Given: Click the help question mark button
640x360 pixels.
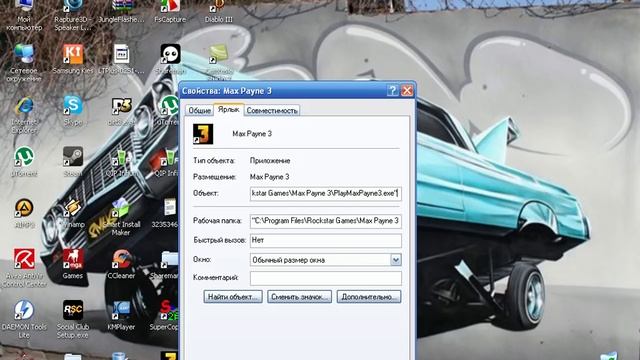Looking at the screenshot, I should pos(392,91).
